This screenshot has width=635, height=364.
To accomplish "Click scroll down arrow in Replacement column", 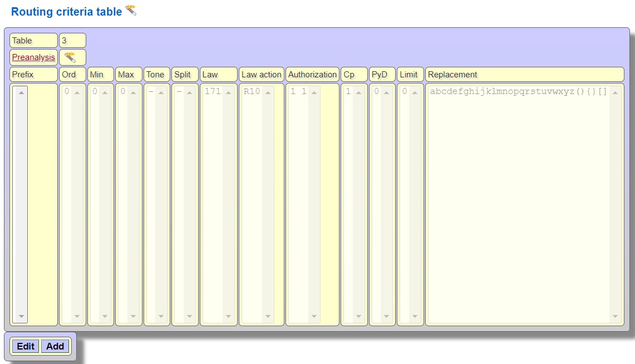I will 615,317.
